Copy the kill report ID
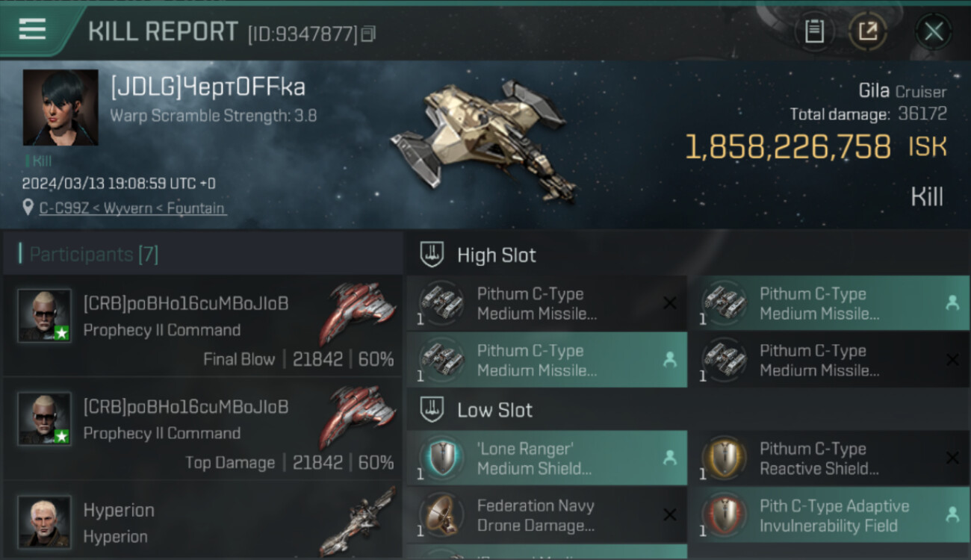The image size is (971, 560). click(x=368, y=34)
